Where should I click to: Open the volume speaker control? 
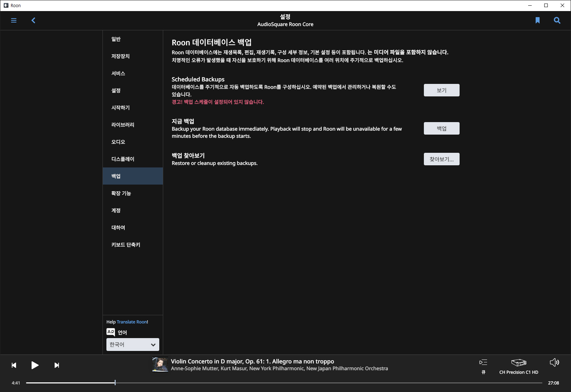tap(554, 363)
